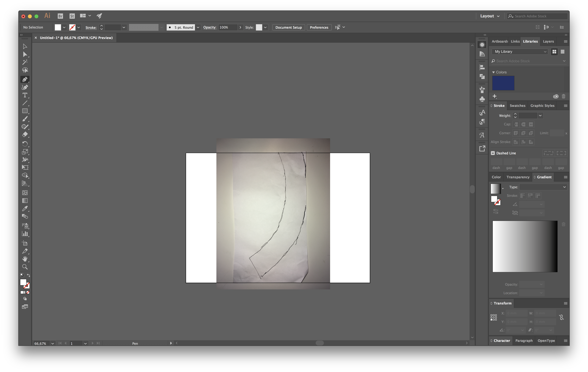Image resolution: width=588 pixels, height=372 pixels.
Task: Add content to library with plus
Action: coord(494,96)
